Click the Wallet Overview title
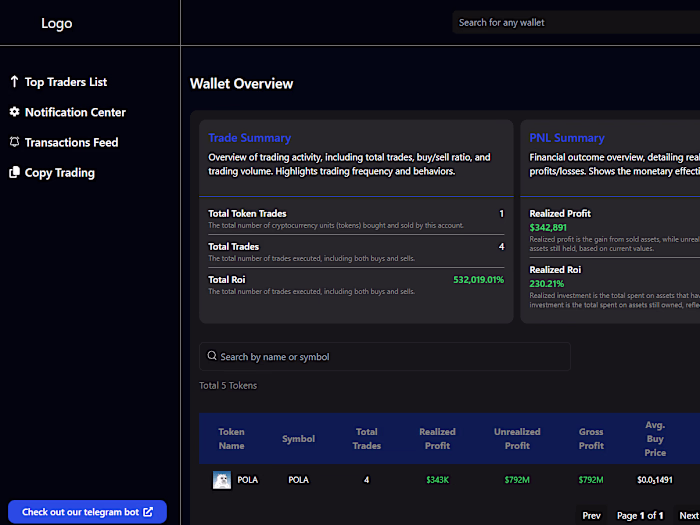 242,83
